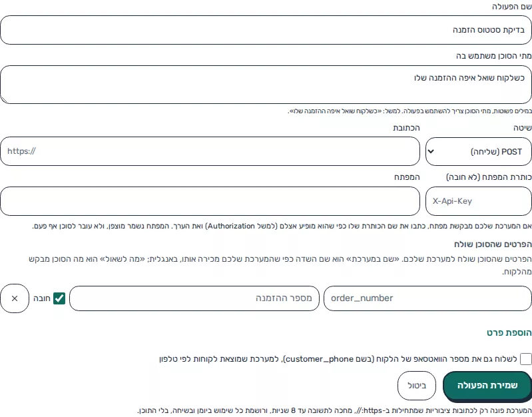Click the order_number system name field
Viewport: 532px width, 417px height.
427,298
